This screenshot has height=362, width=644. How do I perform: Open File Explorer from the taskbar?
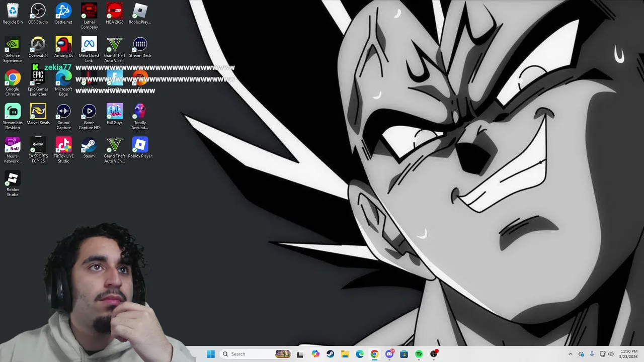(x=345, y=354)
